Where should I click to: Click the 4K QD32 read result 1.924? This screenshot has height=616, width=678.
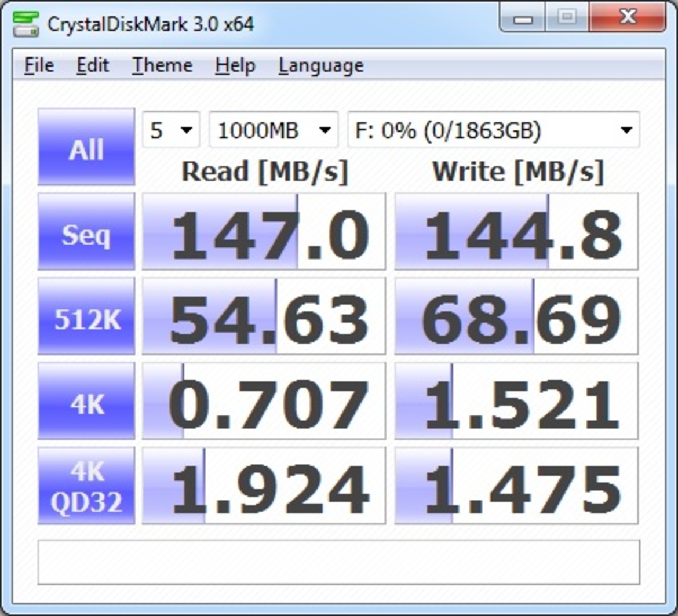click(x=264, y=486)
